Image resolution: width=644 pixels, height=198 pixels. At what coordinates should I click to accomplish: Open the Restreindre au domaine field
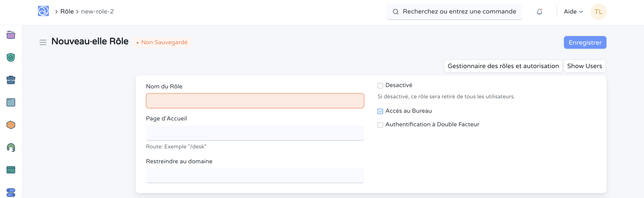[x=254, y=175]
